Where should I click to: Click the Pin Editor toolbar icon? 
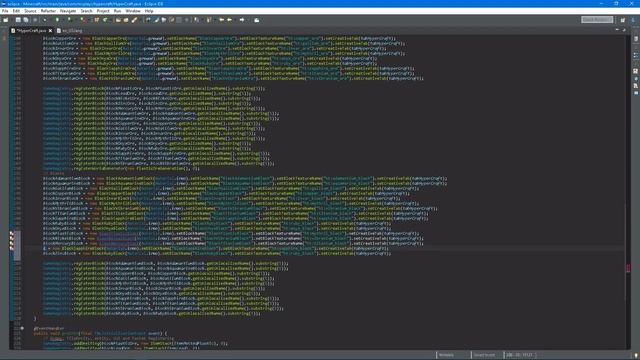click(257, 20)
